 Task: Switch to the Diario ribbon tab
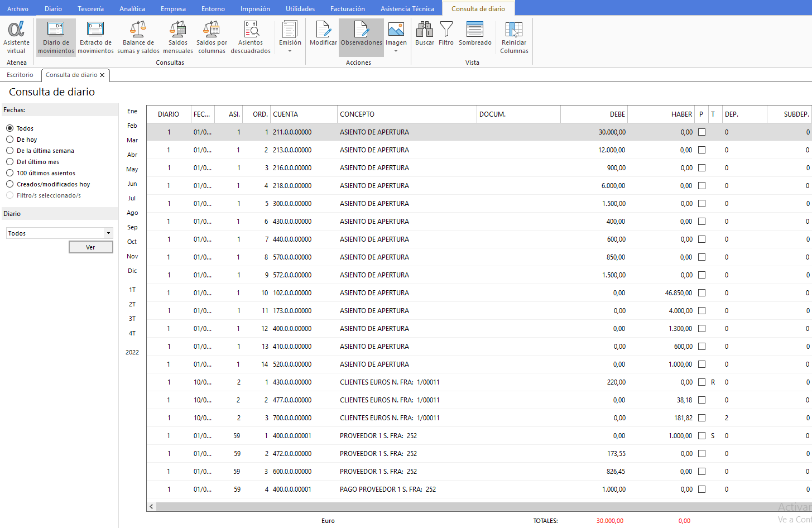click(53, 9)
